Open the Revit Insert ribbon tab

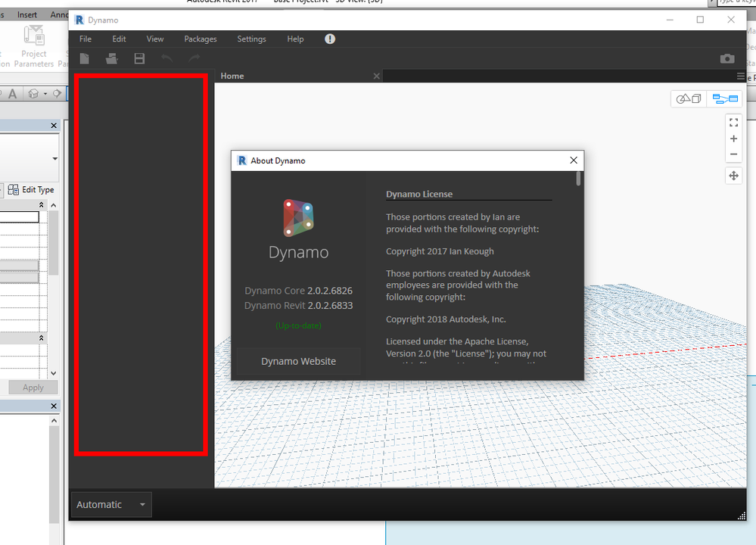pyautogui.click(x=27, y=14)
